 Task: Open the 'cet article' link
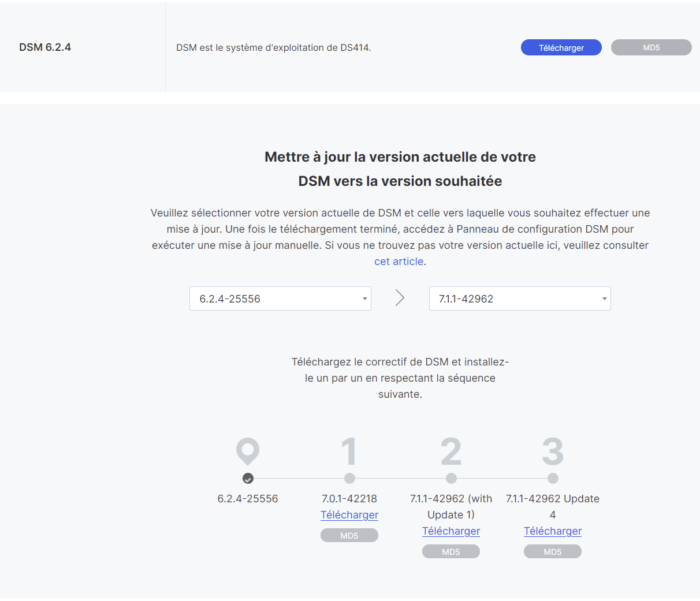(399, 262)
